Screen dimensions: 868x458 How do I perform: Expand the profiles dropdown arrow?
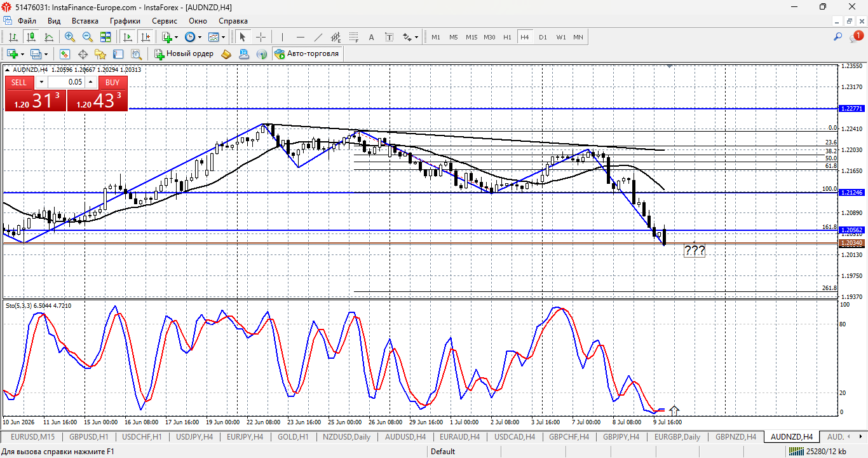pos(46,54)
